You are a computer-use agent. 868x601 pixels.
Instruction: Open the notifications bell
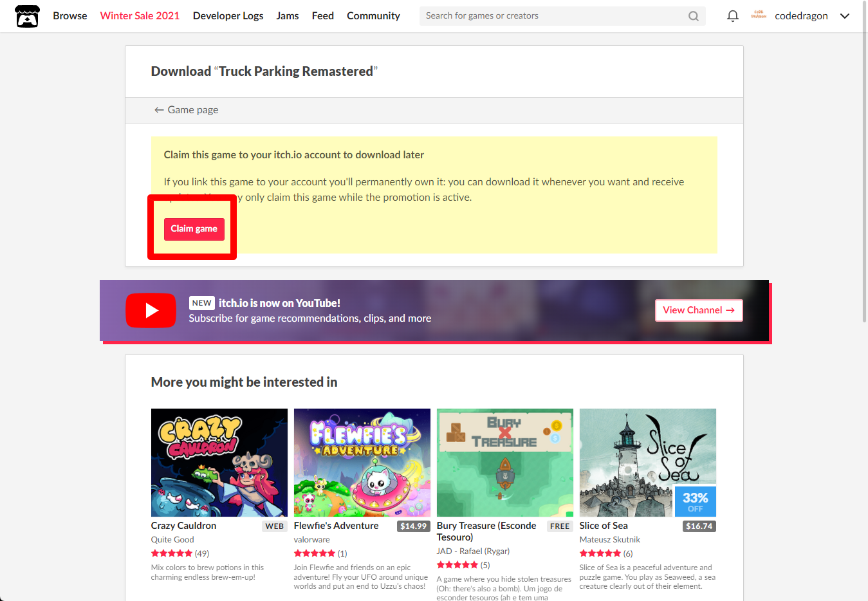coord(733,16)
